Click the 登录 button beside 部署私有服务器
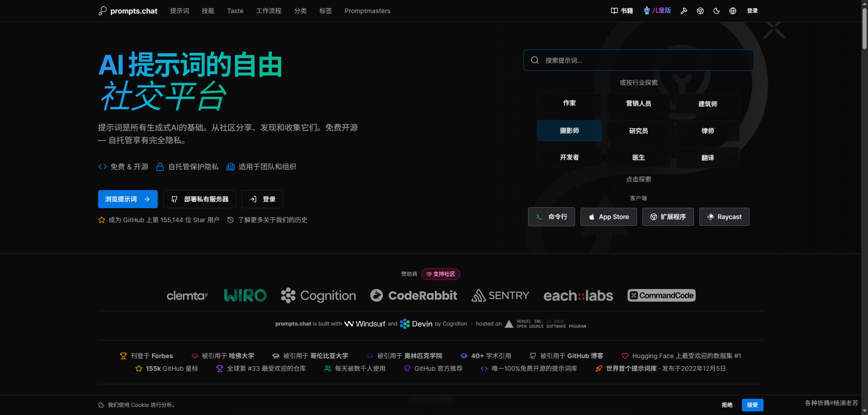This screenshot has width=868, height=415. [263, 199]
